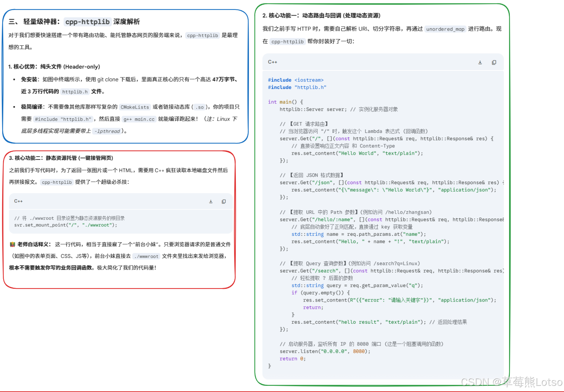Click code line 'if (query.empty()) {'
This screenshot has height=392, width=564.
[x=321, y=293]
